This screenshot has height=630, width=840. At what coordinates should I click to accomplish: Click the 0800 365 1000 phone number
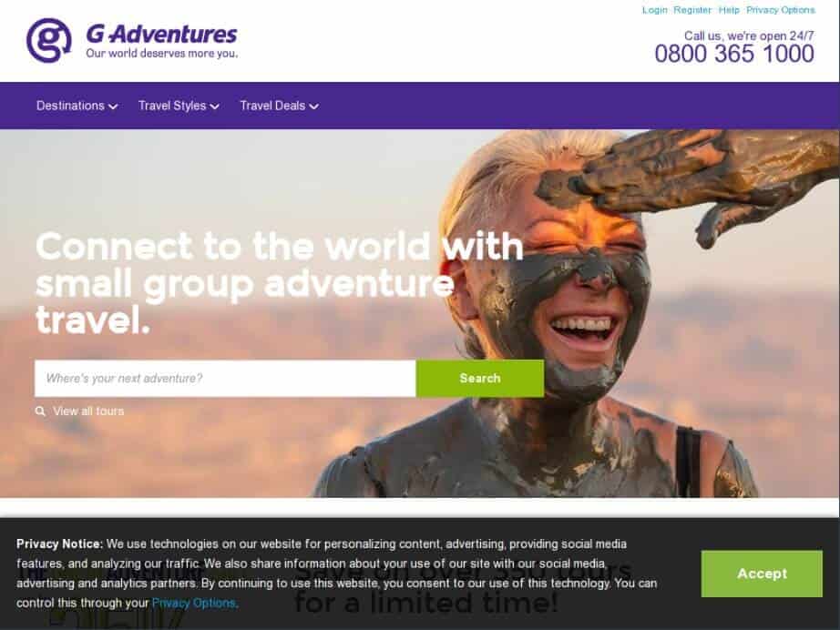coord(734,54)
